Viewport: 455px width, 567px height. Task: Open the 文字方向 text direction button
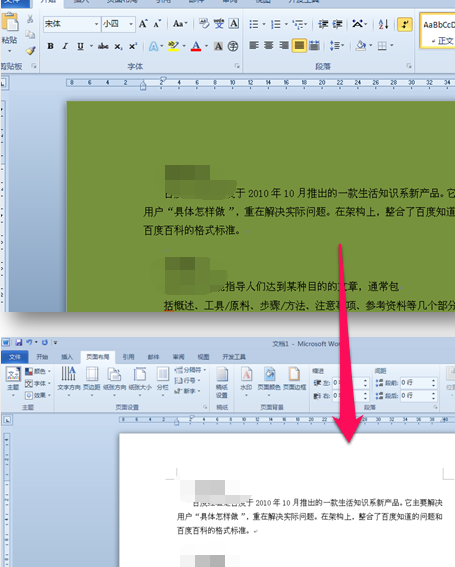(x=69, y=381)
